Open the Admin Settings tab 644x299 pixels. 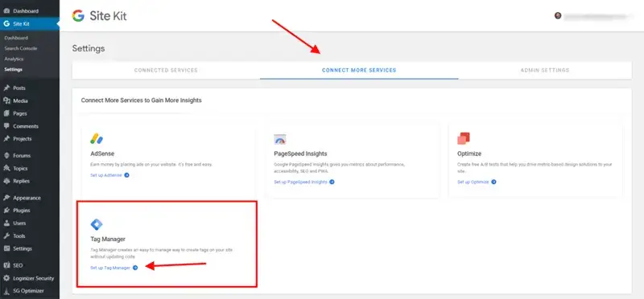[545, 70]
